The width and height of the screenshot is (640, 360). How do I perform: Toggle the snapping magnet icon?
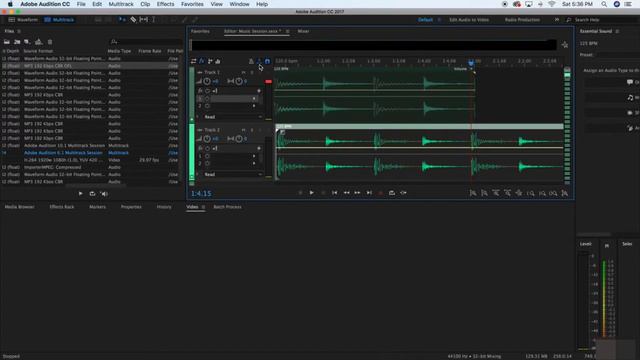point(267,61)
